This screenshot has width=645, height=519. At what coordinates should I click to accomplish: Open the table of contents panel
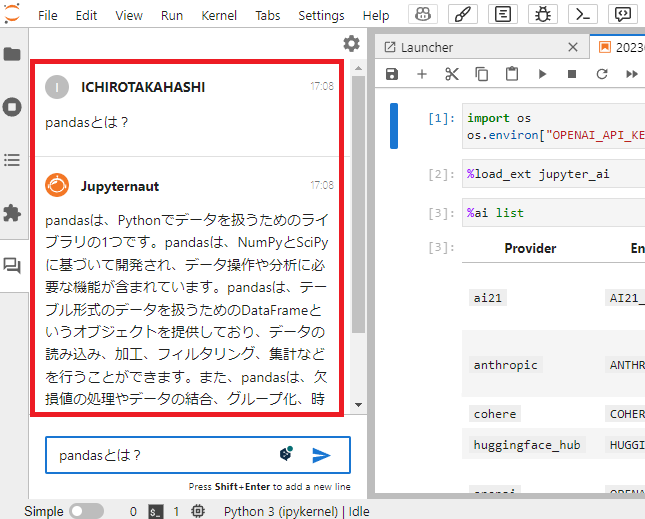12,160
